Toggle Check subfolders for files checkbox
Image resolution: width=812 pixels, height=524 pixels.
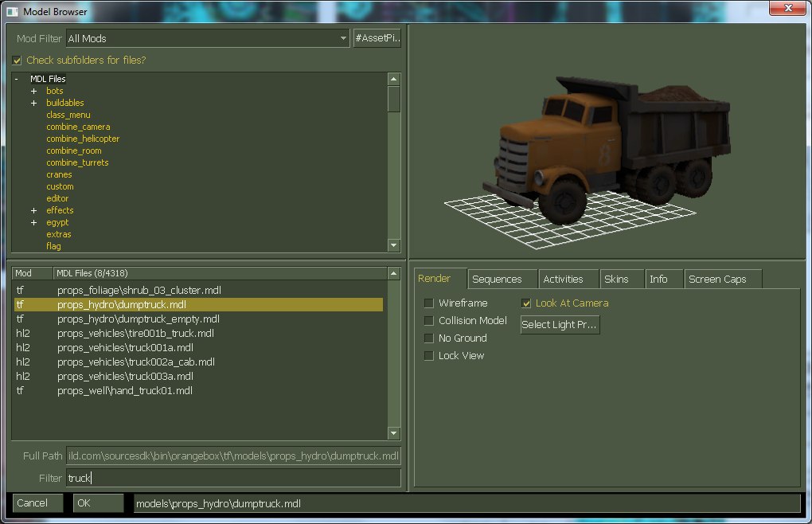17,61
